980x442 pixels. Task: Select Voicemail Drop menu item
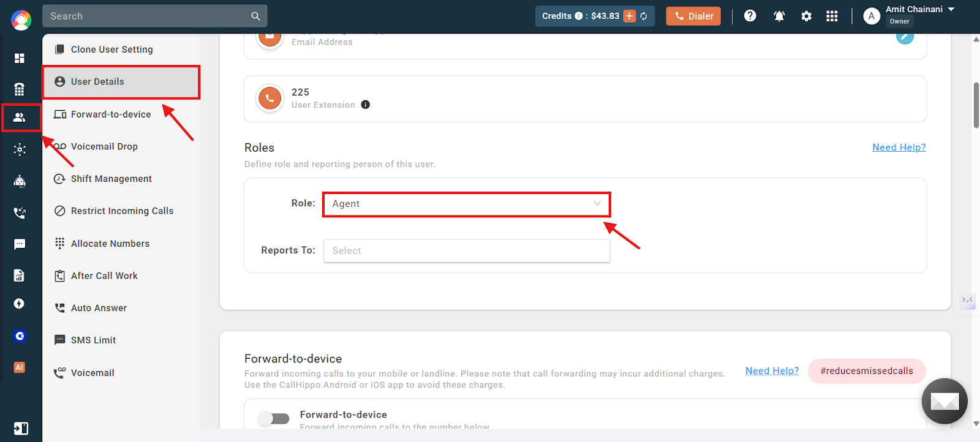[x=121, y=146]
